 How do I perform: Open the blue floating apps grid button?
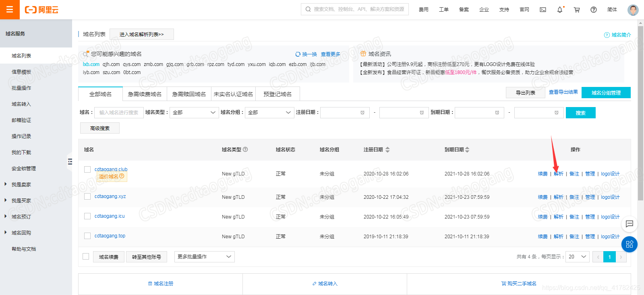[630, 244]
